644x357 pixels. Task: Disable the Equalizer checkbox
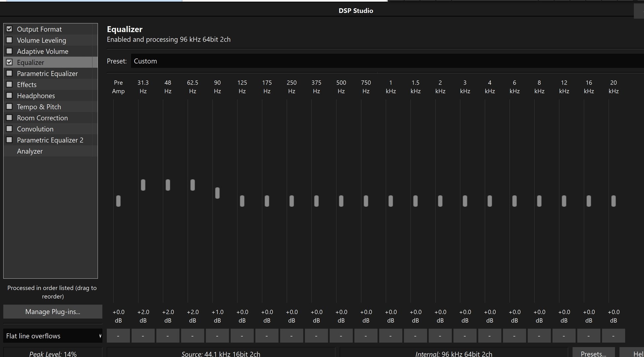coord(9,62)
